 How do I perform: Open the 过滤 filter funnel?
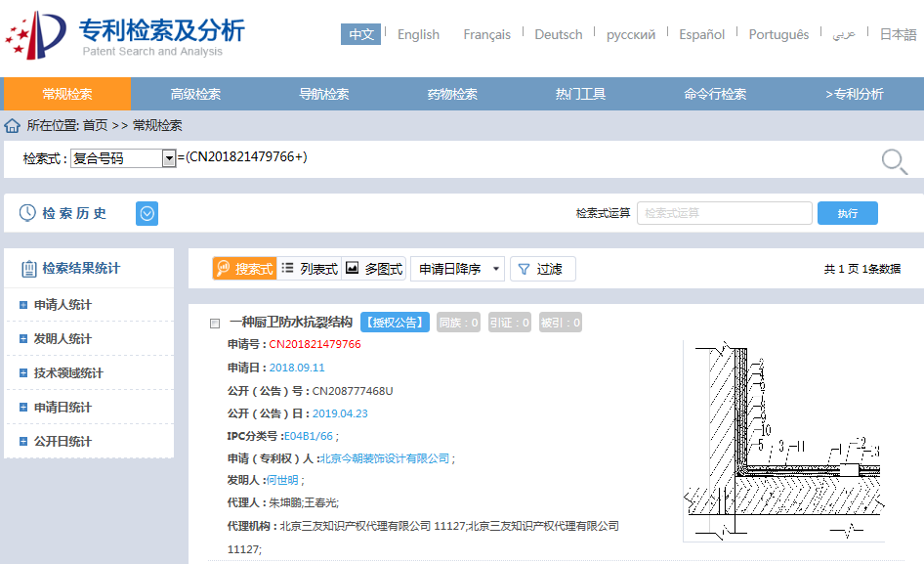[543, 269]
